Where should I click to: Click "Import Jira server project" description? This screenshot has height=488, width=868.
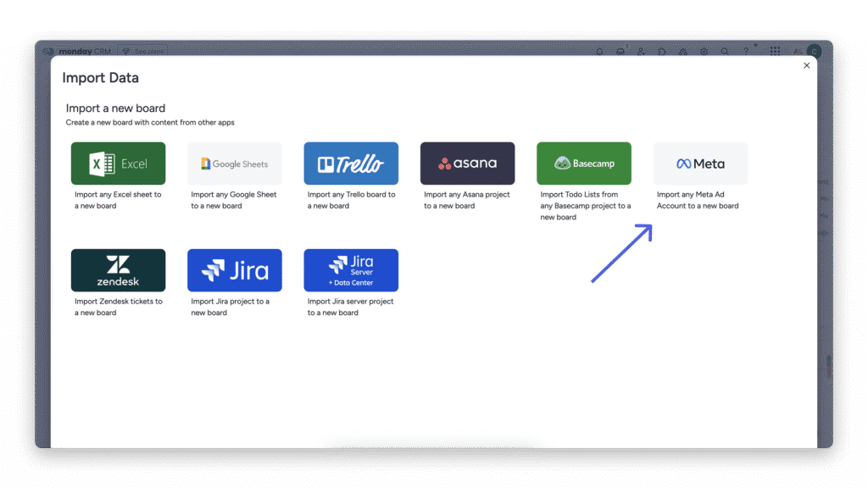(350, 307)
